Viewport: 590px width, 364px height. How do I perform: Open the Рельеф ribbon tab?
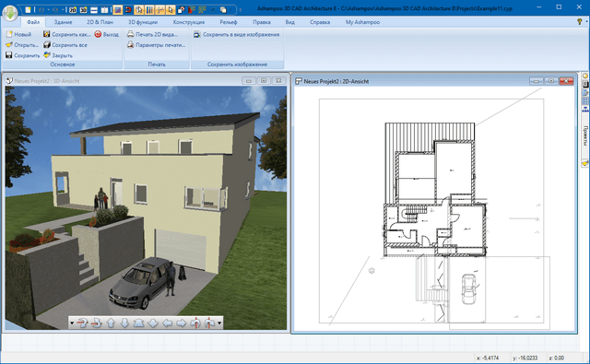pos(229,22)
